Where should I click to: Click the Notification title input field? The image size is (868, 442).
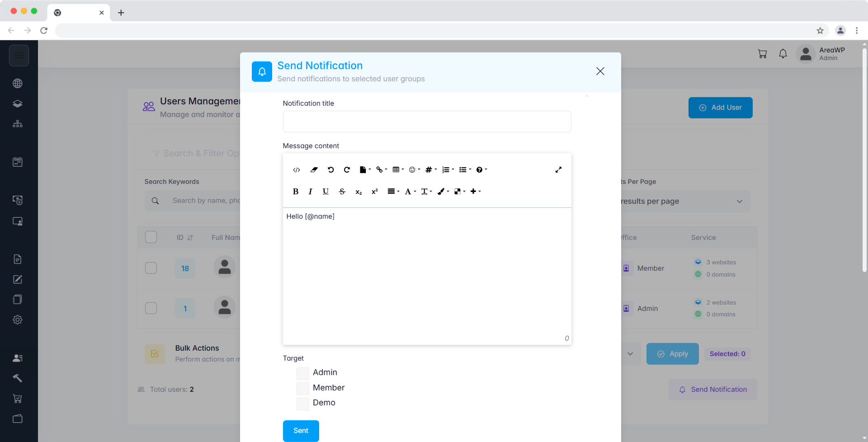pos(427,121)
